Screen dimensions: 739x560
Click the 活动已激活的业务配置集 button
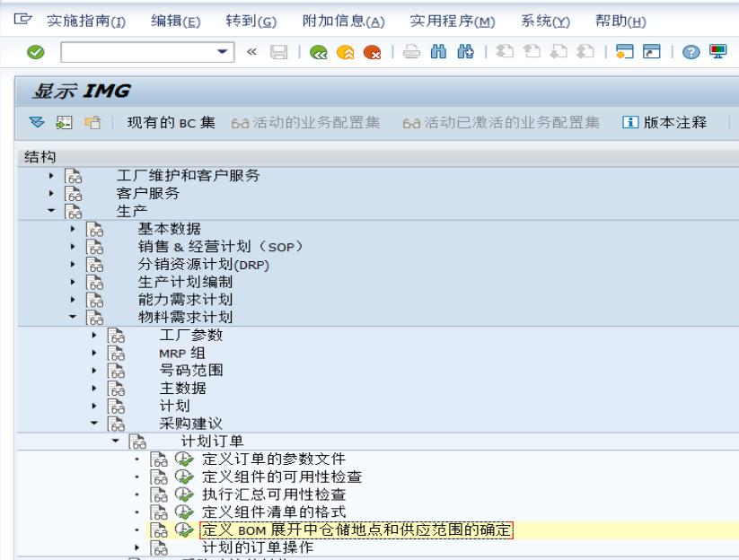(x=501, y=123)
